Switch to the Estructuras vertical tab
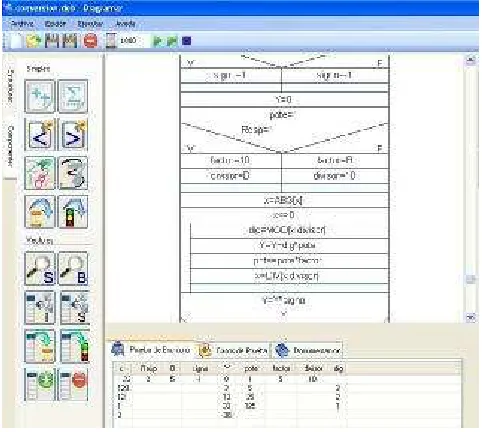Image resolution: width=482 pixels, height=432 pixels. click(x=10, y=85)
